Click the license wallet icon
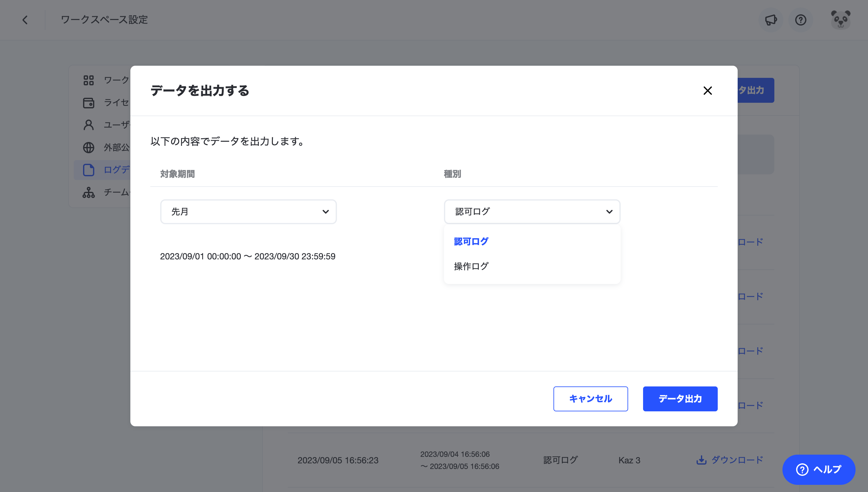 click(88, 103)
